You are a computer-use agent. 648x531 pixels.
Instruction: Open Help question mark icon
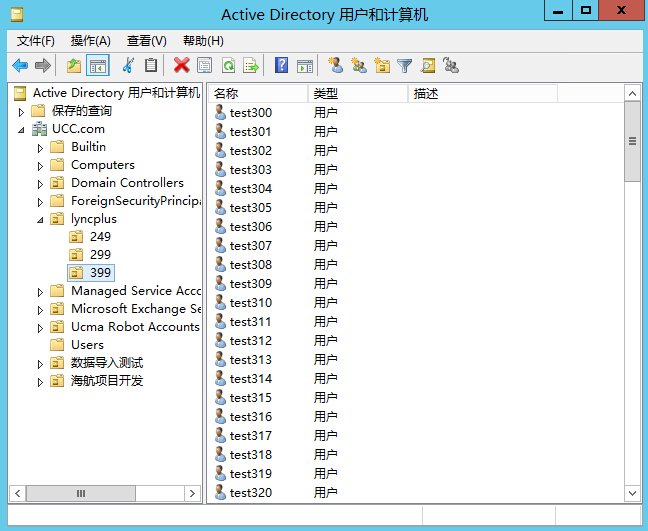[x=281, y=65]
